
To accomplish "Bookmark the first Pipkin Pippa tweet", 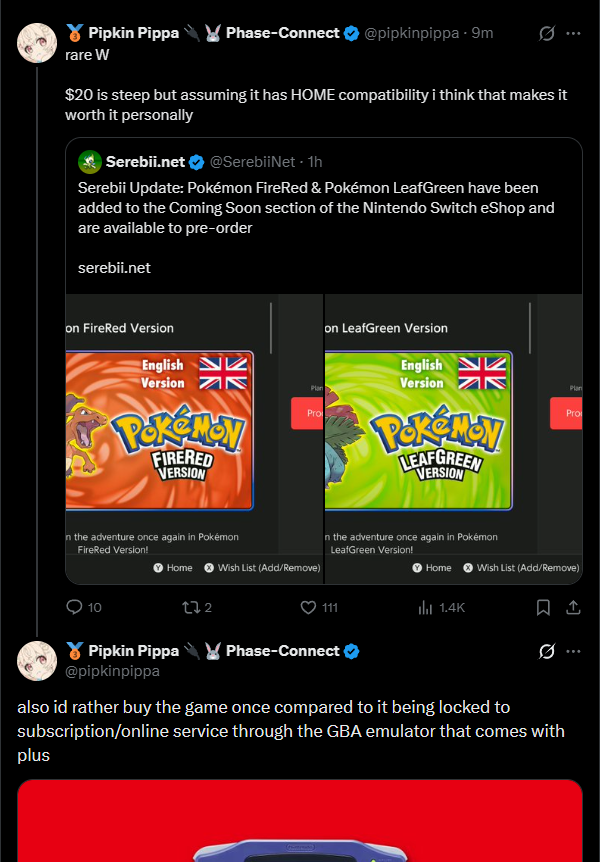I will (543, 607).
